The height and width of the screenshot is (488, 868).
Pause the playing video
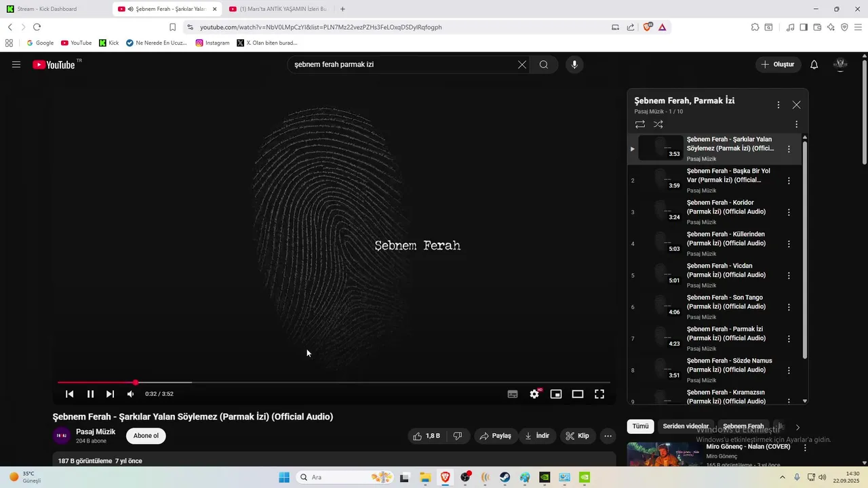pos(90,394)
